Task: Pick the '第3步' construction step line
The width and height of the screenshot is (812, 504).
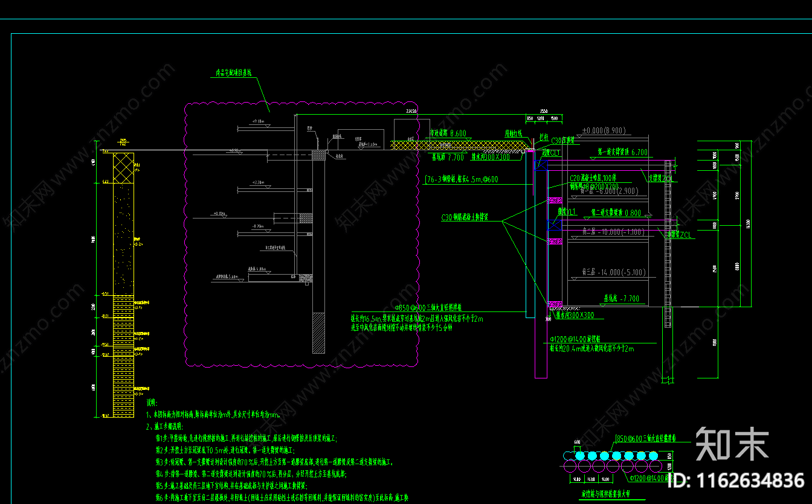Action: pos(275,462)
